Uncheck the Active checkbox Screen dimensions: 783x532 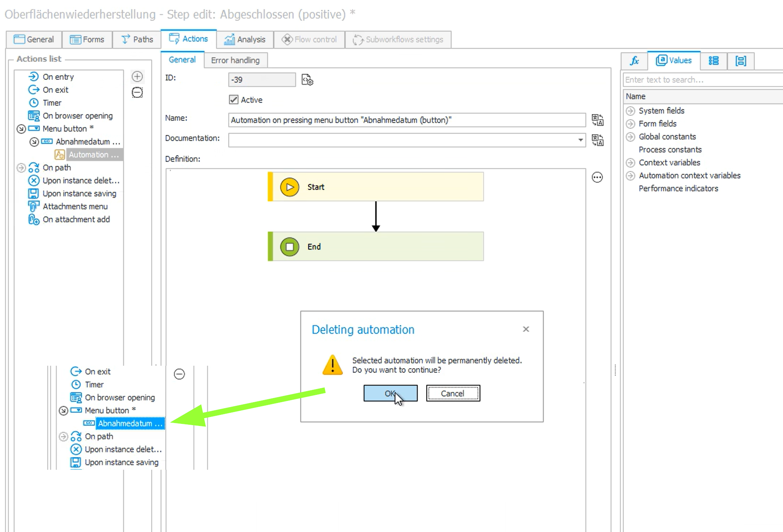coord(234,100)
